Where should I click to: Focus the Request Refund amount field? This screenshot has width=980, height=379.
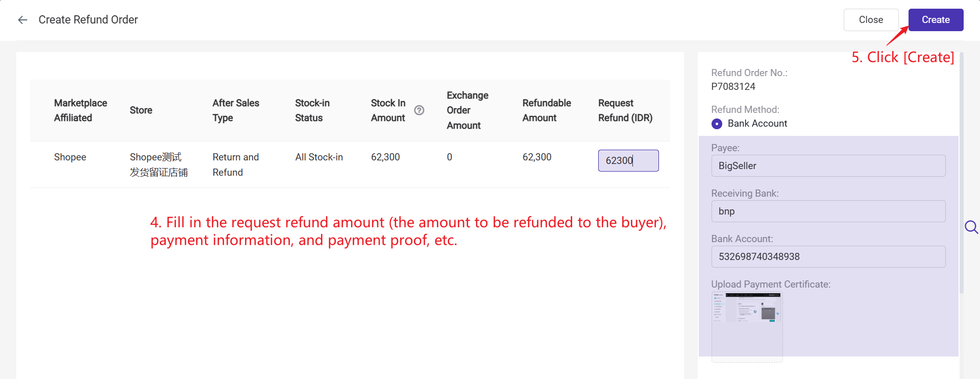tap(628, 160)
